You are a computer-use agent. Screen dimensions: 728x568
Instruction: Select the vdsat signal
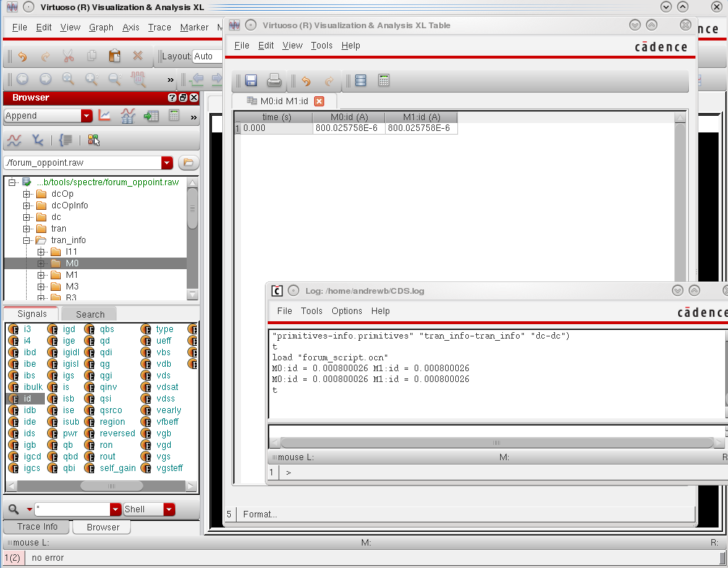(x=167, y=387)
